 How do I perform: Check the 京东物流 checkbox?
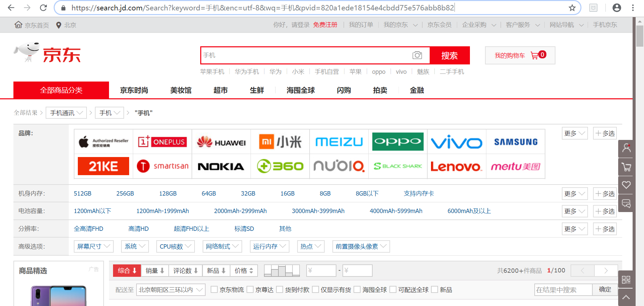(x=214, y=289)
